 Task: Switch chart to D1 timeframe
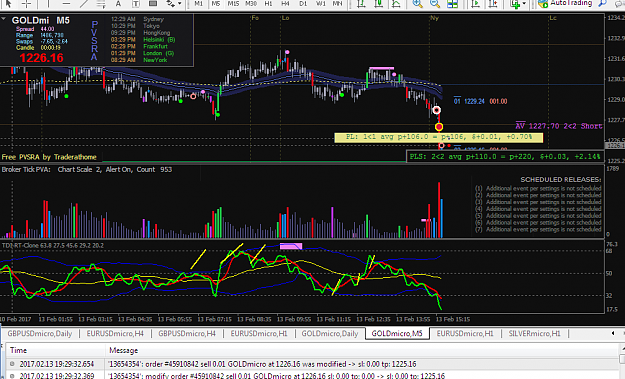coord(303,4)
